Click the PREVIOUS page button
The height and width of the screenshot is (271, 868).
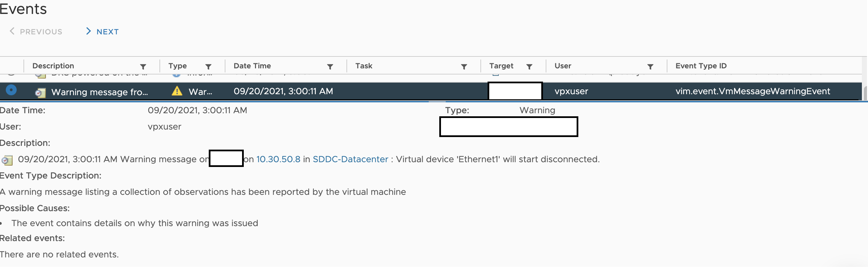pos(36,32)
